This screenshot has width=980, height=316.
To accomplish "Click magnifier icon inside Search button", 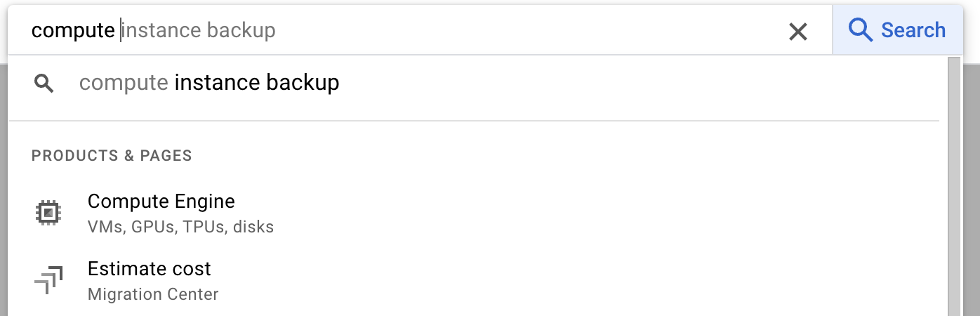I will [x=860, y=30].
